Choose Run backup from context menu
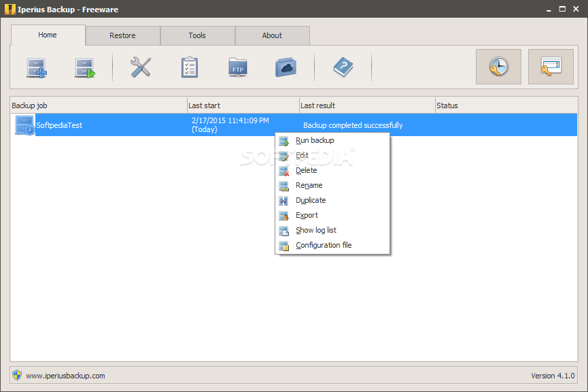This screenshot has width=588, height=392. (332, 140)
